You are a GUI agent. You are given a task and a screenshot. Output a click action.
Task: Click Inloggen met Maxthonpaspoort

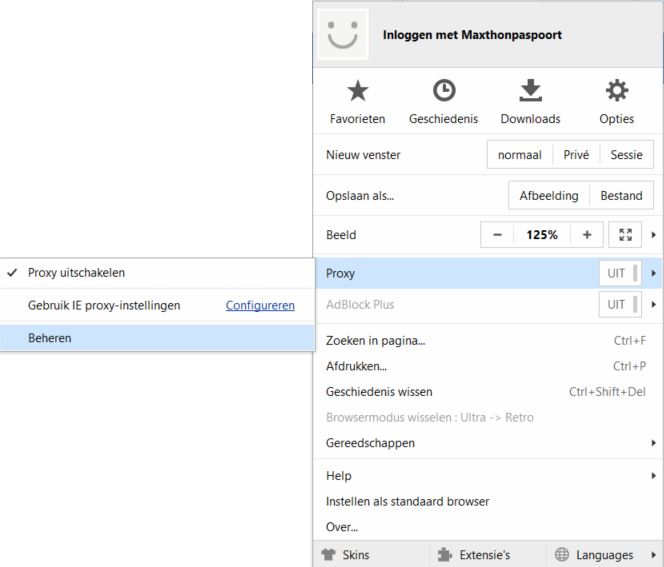pyautogui.click(x=472, y=35)
